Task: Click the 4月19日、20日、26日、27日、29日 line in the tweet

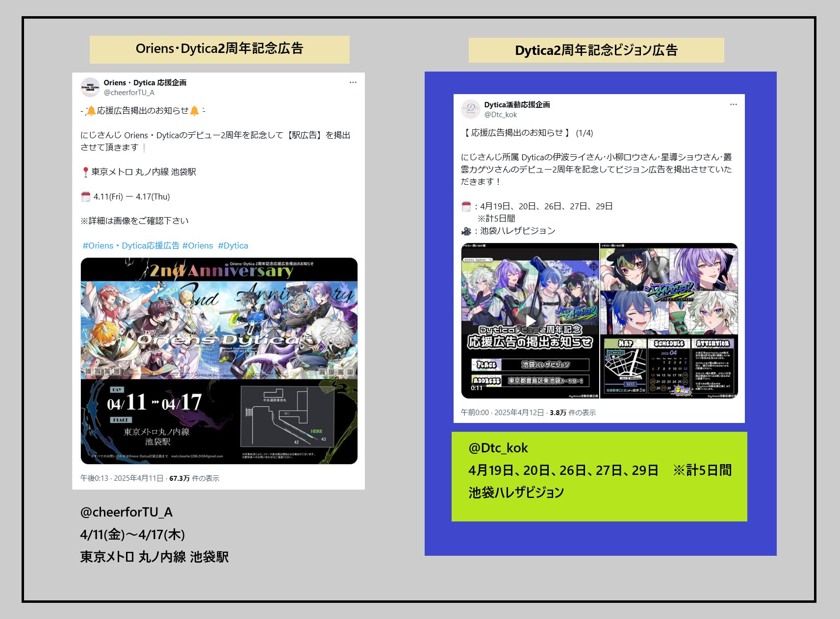Action: pyautogui.click(x=537, y=206)
